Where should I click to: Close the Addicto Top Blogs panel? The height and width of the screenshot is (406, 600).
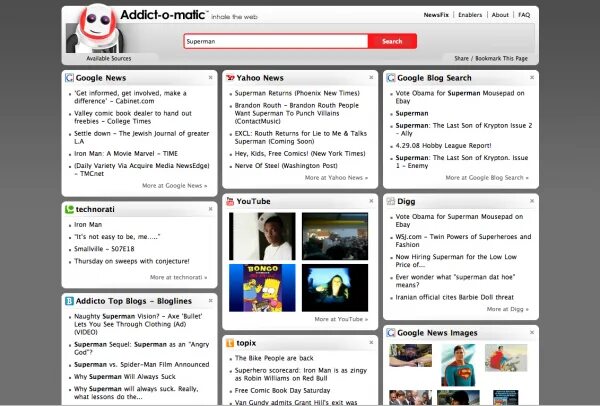click(210, 301)
